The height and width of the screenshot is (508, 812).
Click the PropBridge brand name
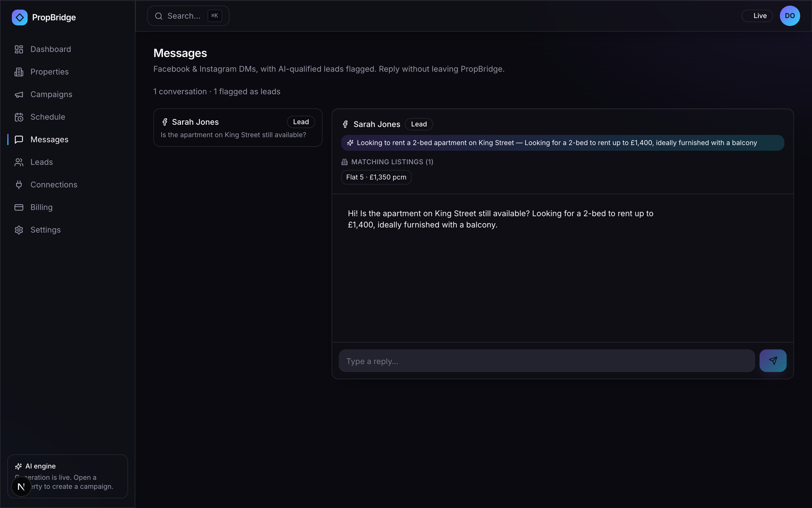pos(54,17)
